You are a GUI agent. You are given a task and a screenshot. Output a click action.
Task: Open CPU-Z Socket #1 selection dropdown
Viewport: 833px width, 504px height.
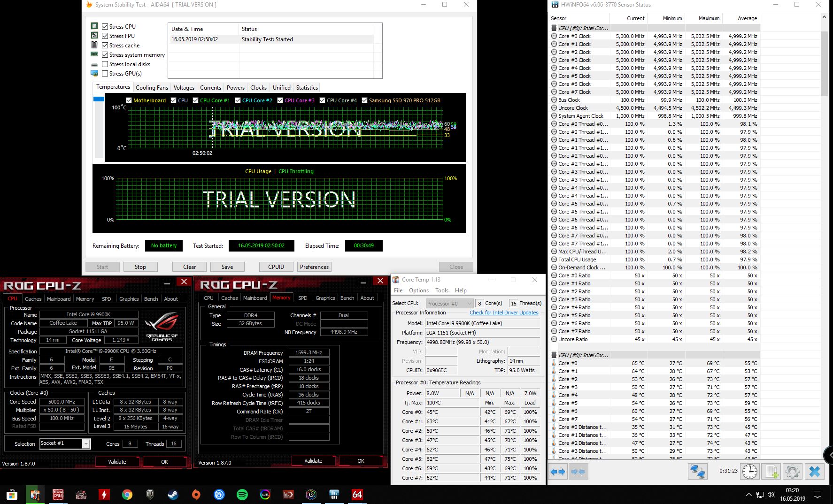pyautogui.click(x=86, y=443)
